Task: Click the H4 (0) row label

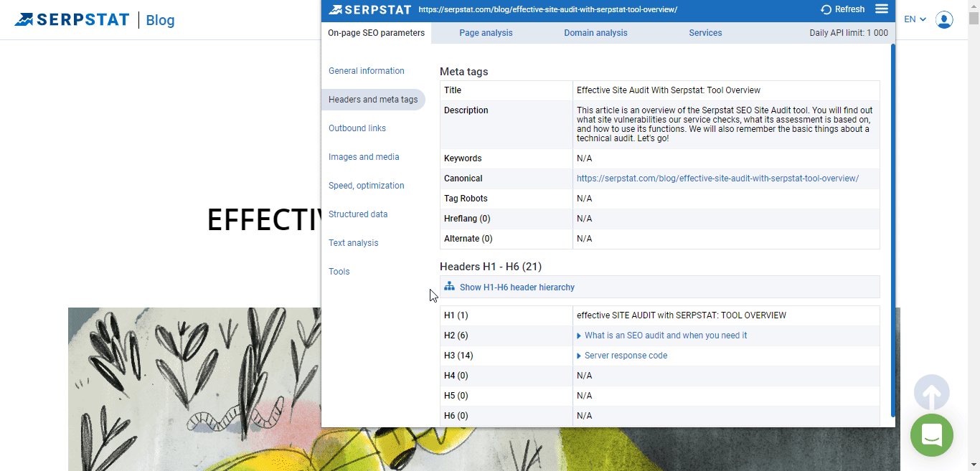Action: (456, 376)
